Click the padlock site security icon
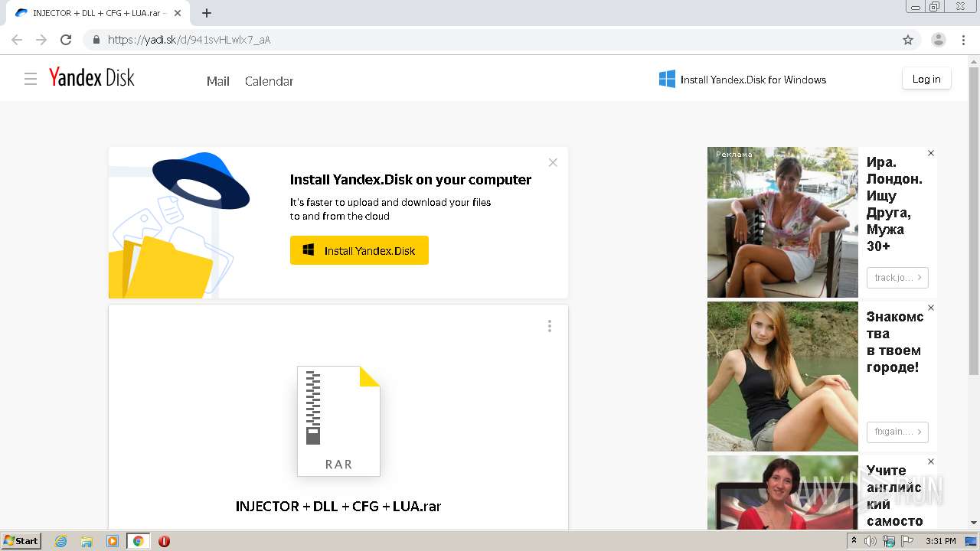This screenshot has width=980, height=551. (x=96, y=40)
